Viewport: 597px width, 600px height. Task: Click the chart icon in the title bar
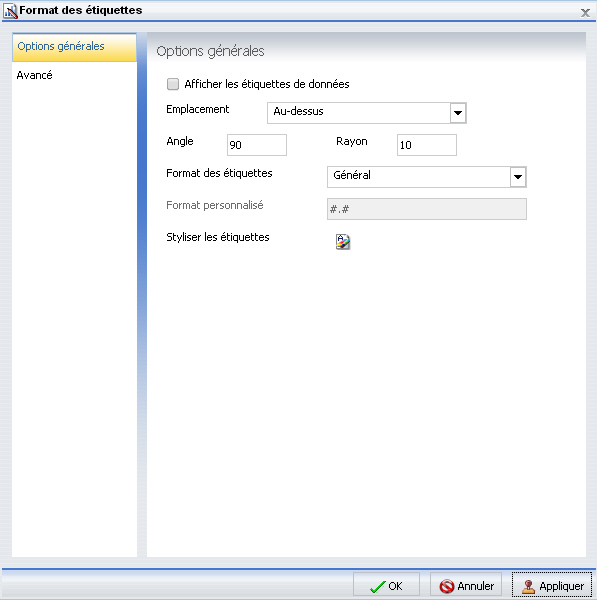tap(10, 11)
